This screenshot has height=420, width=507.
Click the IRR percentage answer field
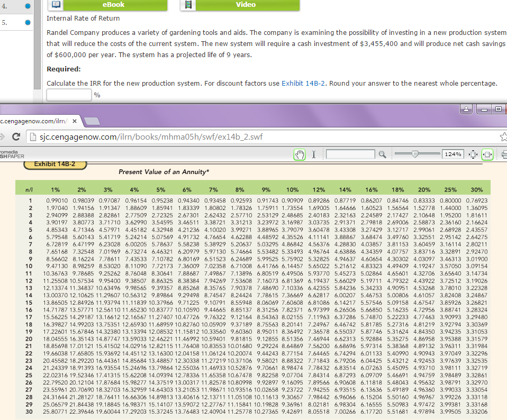[x=69, y=95]
